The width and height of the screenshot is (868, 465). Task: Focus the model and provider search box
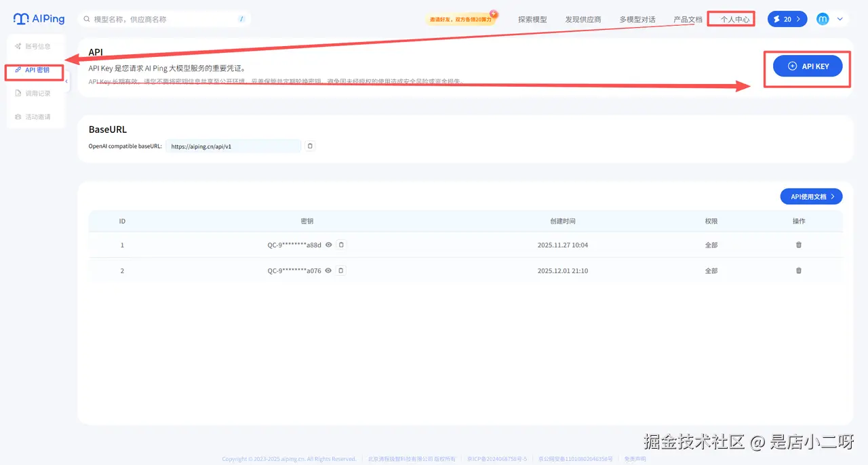click(164, 19)
